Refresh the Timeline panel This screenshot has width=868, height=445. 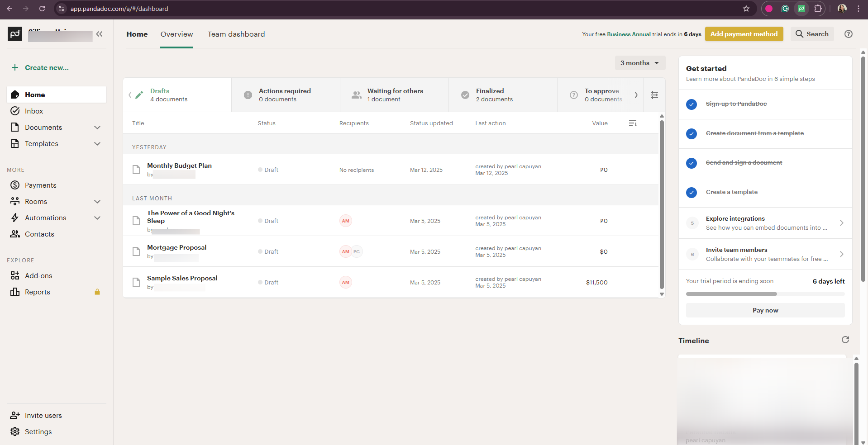845,340
